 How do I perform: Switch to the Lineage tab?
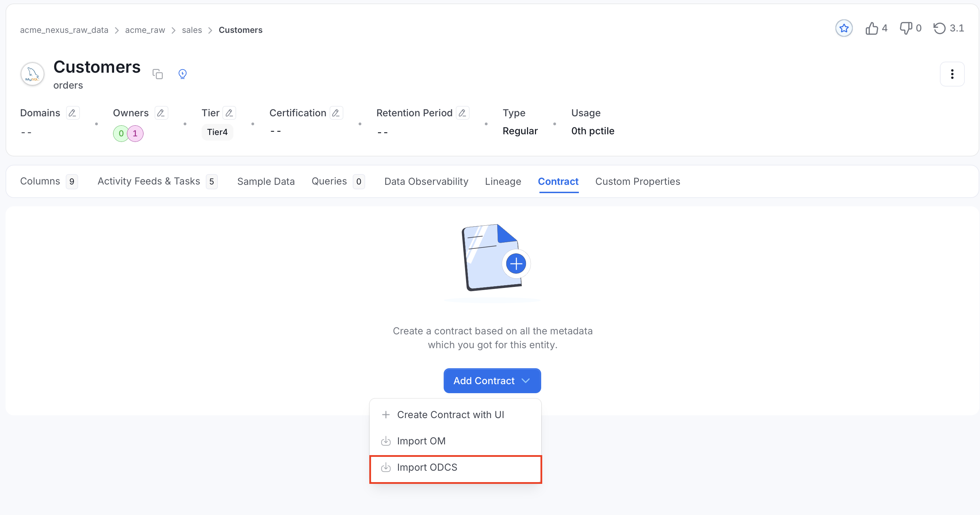pyautogui.click(x=503, y=182)
